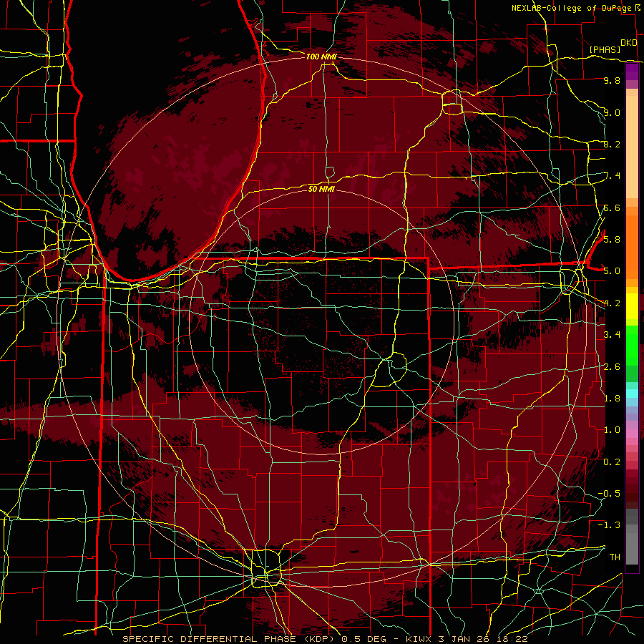Pick the gray color bar segment
This screenshot has width=644, height=644.
(632, 546)
